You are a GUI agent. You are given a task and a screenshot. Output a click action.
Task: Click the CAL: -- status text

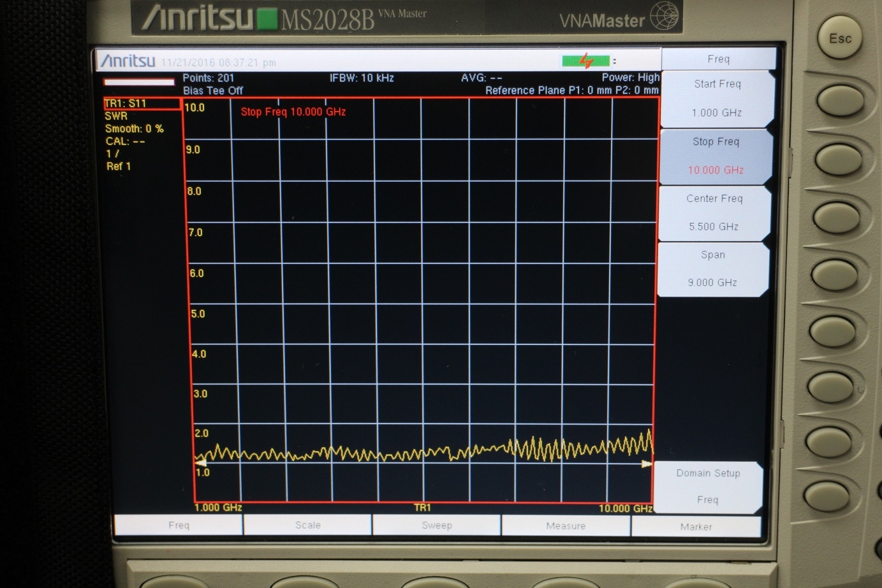pos(125,142)
